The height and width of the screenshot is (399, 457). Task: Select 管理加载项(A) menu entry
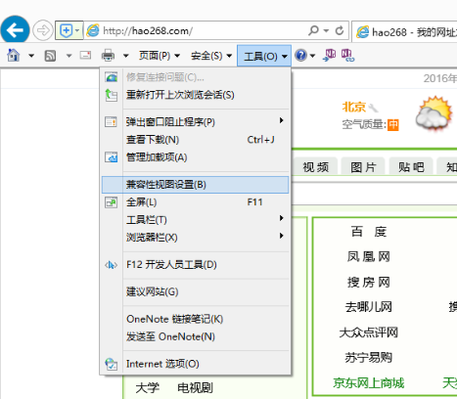[x=195, y=157]
